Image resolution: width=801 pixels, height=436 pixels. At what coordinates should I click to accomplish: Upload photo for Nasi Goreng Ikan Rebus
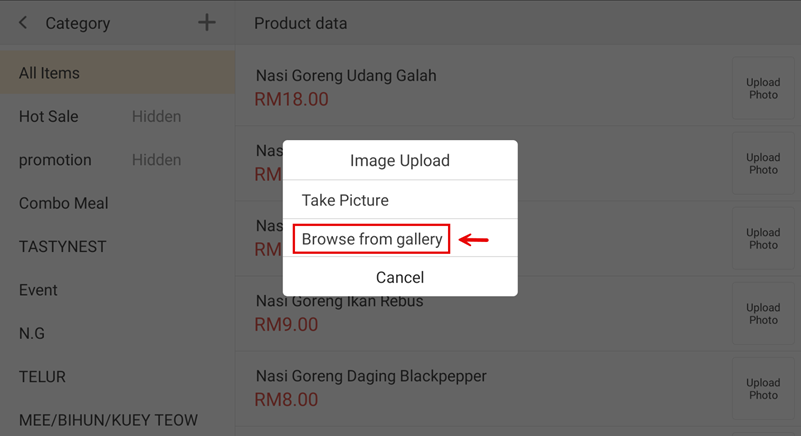(762, 314)
